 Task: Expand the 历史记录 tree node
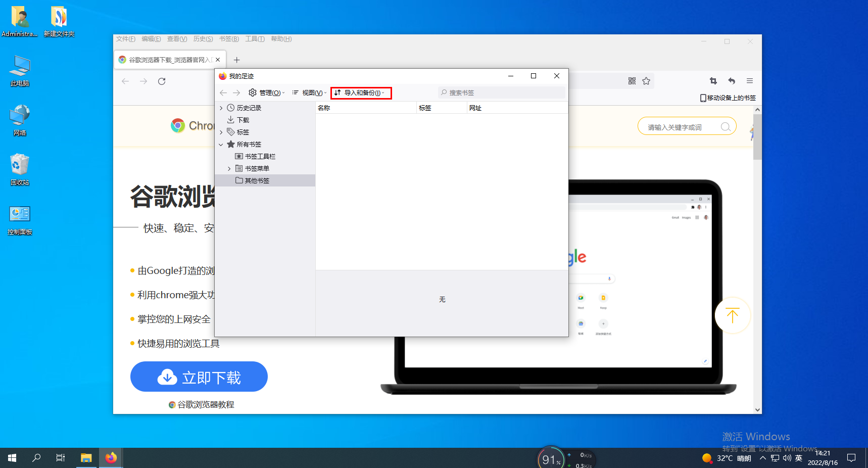pos(221,108)
